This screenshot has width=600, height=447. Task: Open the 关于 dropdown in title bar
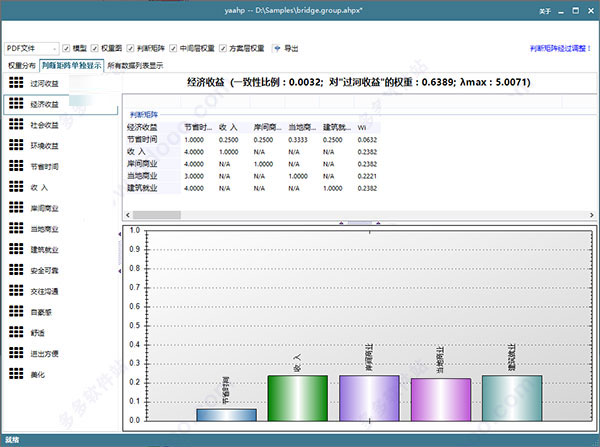(x=545, y=10)
